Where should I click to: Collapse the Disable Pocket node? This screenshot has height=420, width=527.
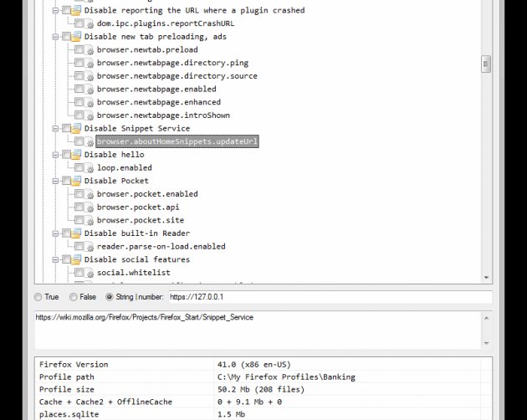point(55,181)
